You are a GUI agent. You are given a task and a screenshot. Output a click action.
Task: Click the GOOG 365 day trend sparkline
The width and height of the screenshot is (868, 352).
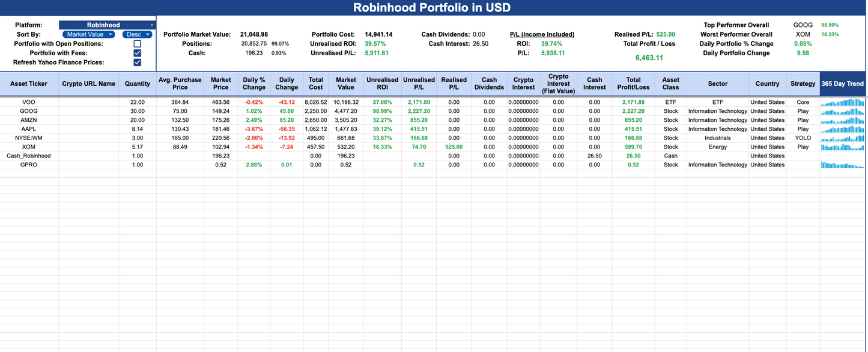coord(843,111)
